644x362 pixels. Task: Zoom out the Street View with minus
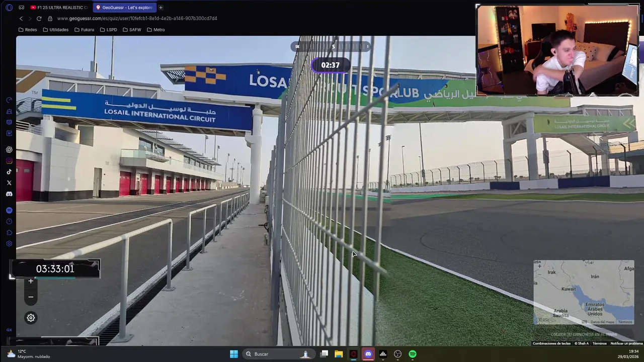coord(31,297)
